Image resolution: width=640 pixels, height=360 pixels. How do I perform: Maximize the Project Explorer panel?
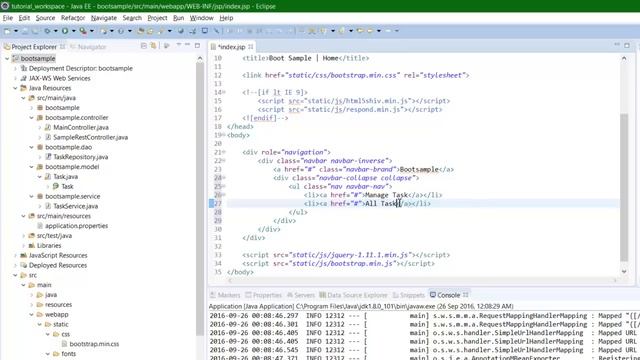(197, 46)
